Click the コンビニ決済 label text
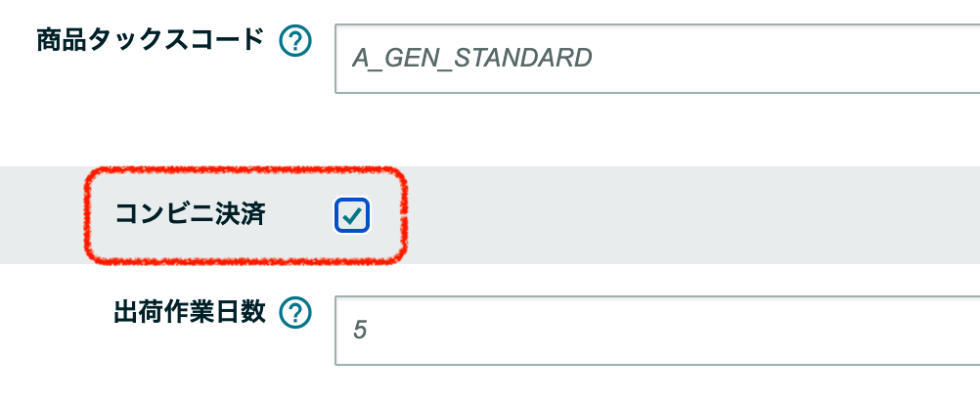Image resolution: width=980 pixels, height=403 pixels. point(190,214)
